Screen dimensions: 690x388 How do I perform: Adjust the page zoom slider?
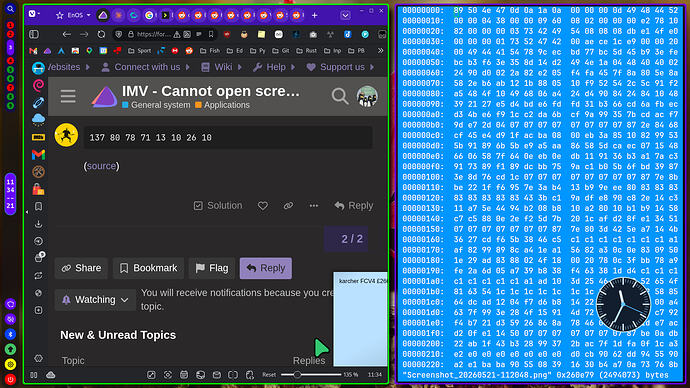click(x=311, y=375)
